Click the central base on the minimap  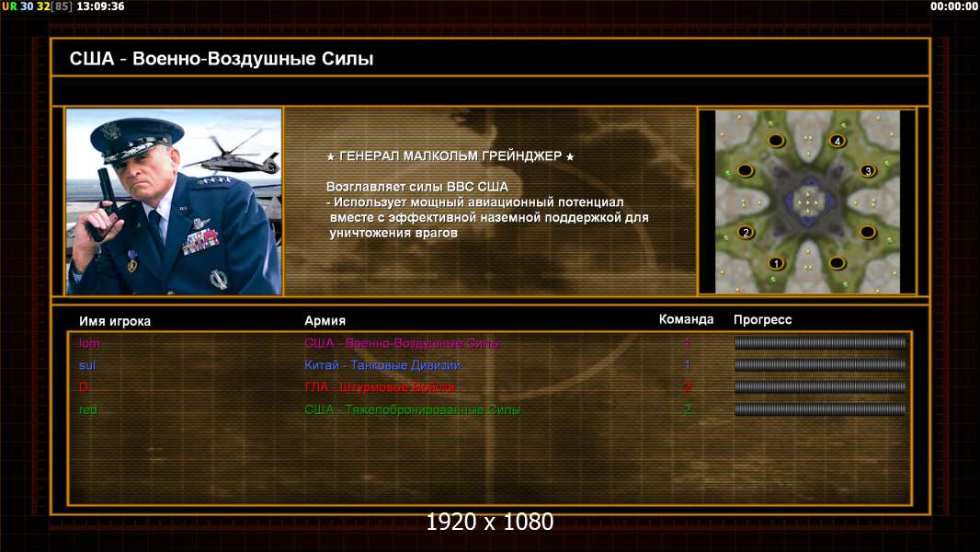(x=807, y=201)
